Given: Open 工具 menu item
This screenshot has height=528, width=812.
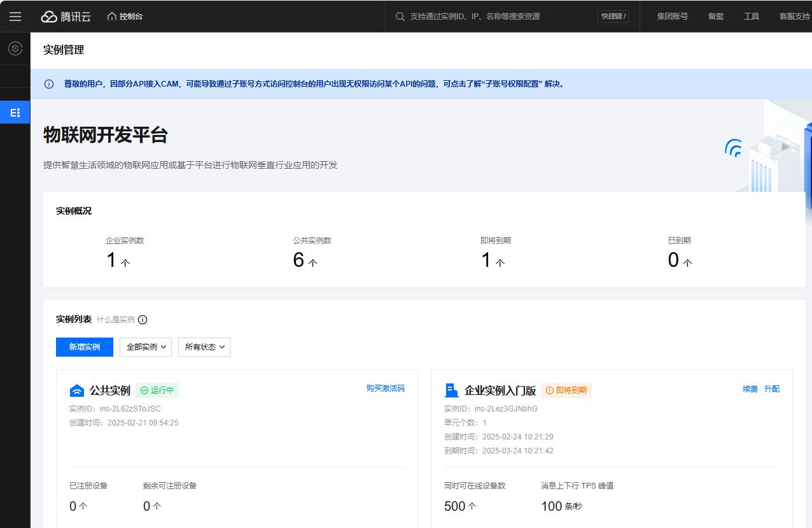Looking at the screenshot, I should (x=752, y=17).
